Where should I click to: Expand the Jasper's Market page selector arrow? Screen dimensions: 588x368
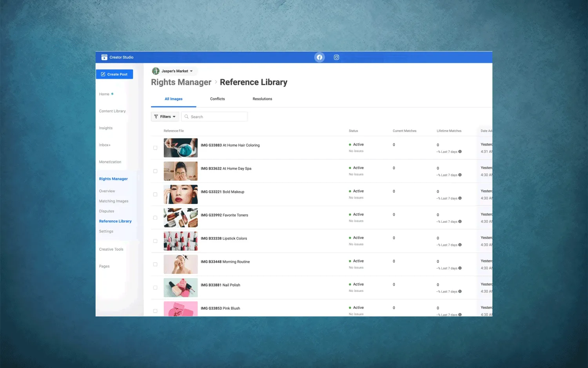pyautogui.click(x=191, y=71)
